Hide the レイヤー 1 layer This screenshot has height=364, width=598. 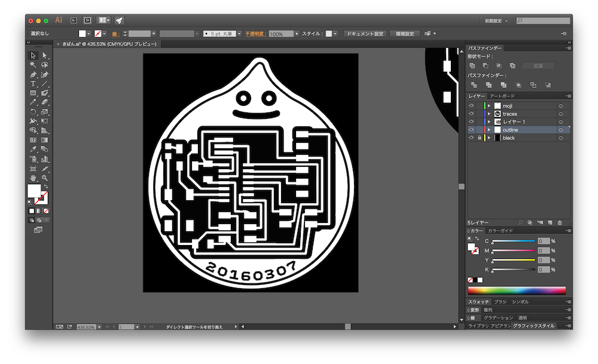[471, 122]
